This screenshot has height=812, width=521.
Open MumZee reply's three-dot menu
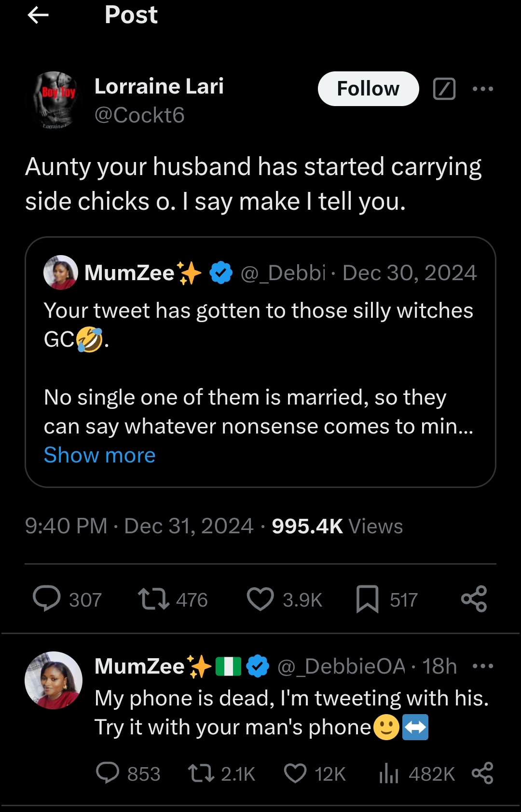click(x=483, y=666)
